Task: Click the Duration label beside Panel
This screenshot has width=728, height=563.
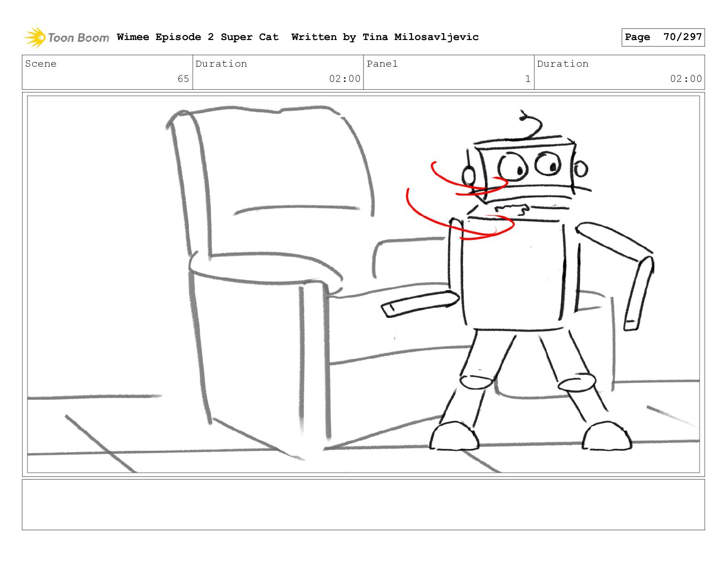Action: [x=563, y=63]
